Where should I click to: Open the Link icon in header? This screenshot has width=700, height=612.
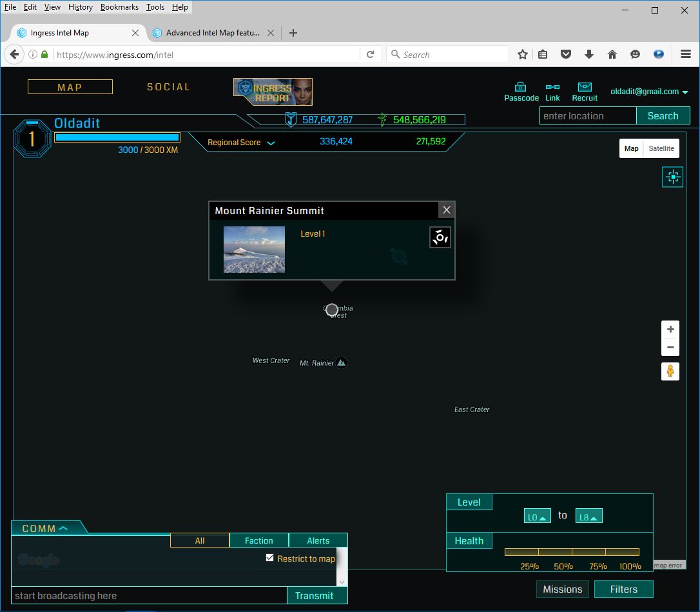552,87
